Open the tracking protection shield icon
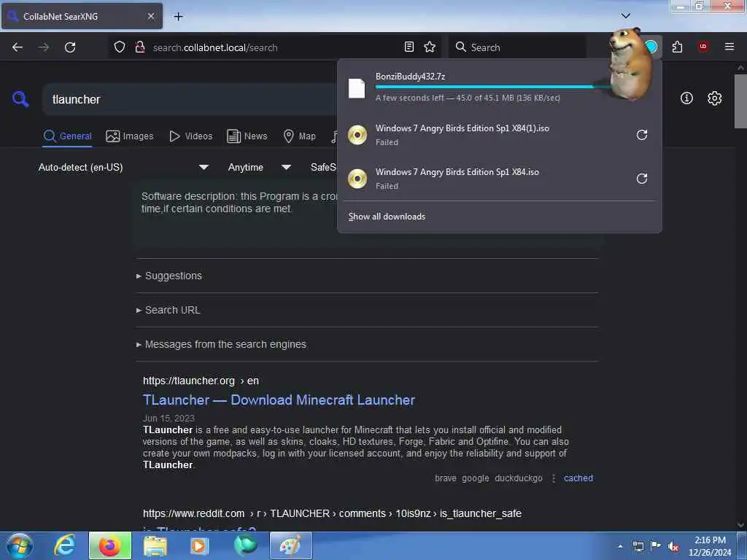The image size is (747, 560). [120, 47]
